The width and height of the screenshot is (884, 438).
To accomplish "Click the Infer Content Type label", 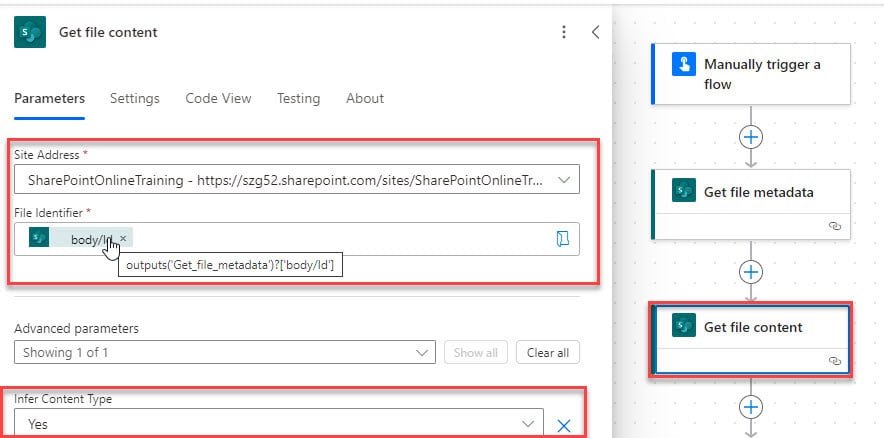I will tap(63, 399).
